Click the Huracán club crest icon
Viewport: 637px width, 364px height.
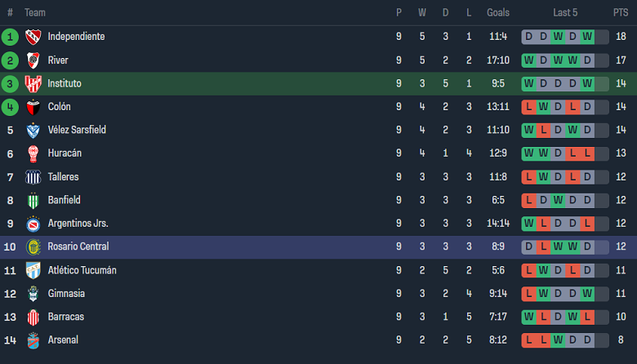coord(33,153)
